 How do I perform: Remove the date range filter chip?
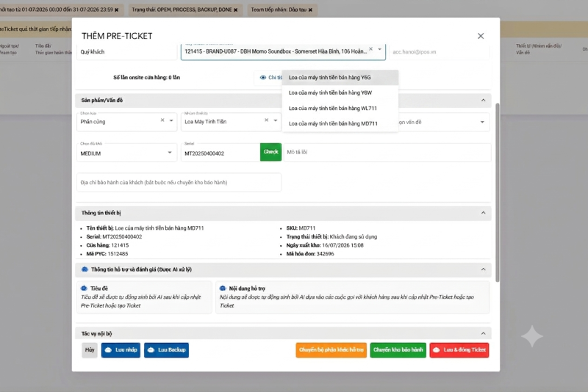[x=117, y=10]
